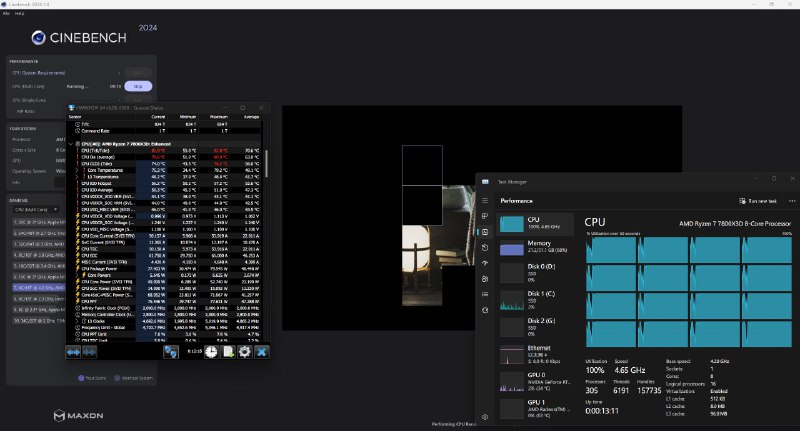
Task: Click the Cinebench logo icon
Action: (38, 37)
